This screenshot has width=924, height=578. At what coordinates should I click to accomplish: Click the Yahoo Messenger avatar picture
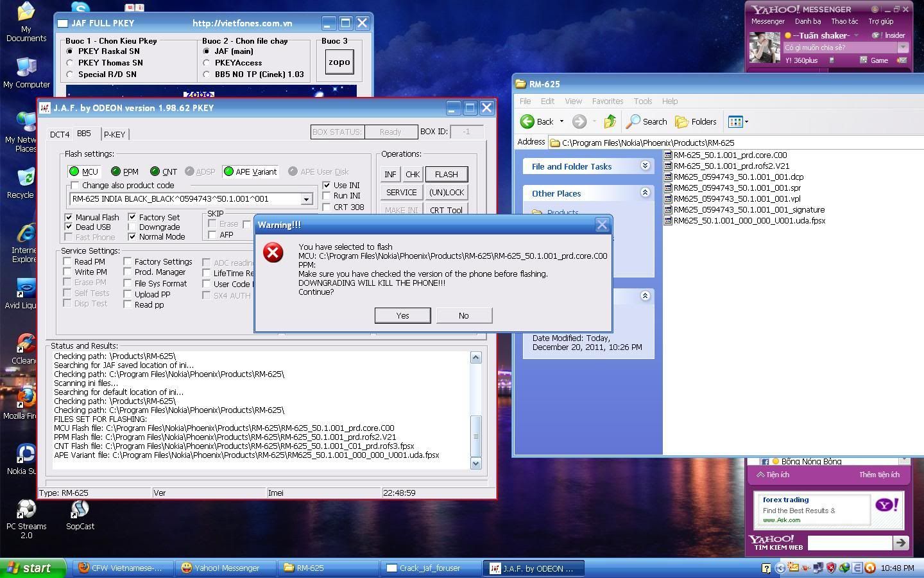(764, 48)
